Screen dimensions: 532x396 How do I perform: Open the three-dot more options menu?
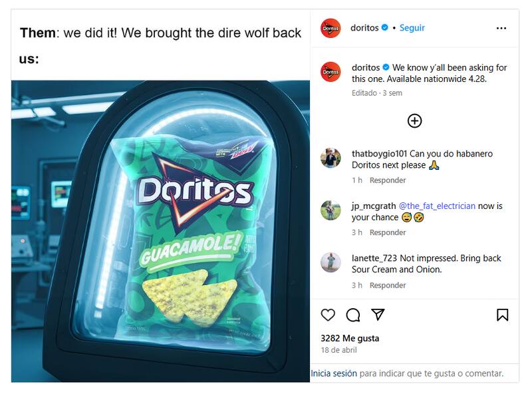[501, 29]
